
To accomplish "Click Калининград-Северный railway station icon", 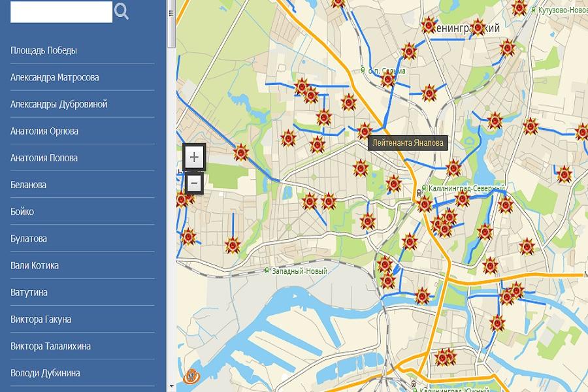I will (x=423, y=189).
